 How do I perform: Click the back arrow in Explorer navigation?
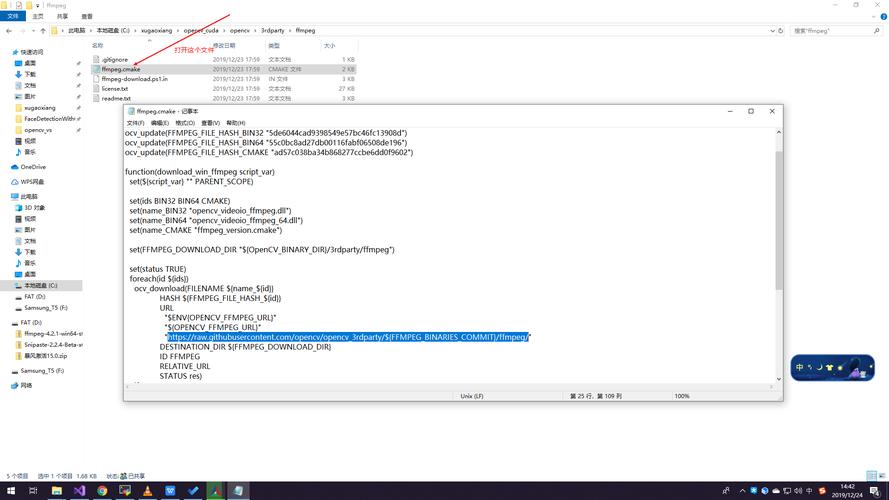9,31
